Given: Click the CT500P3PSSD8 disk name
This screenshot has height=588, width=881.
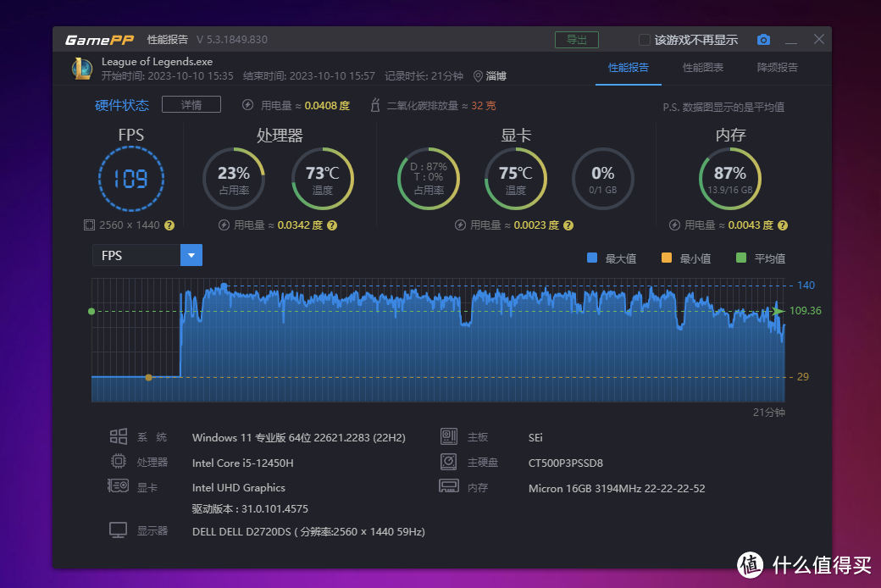Looking at the screenshot, I should tap(565, 463).
